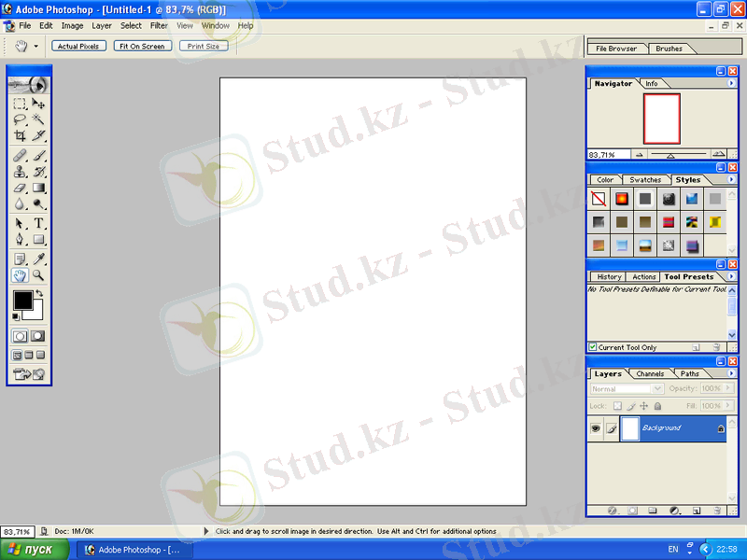Select the Lasso tool

coord(20,119)
